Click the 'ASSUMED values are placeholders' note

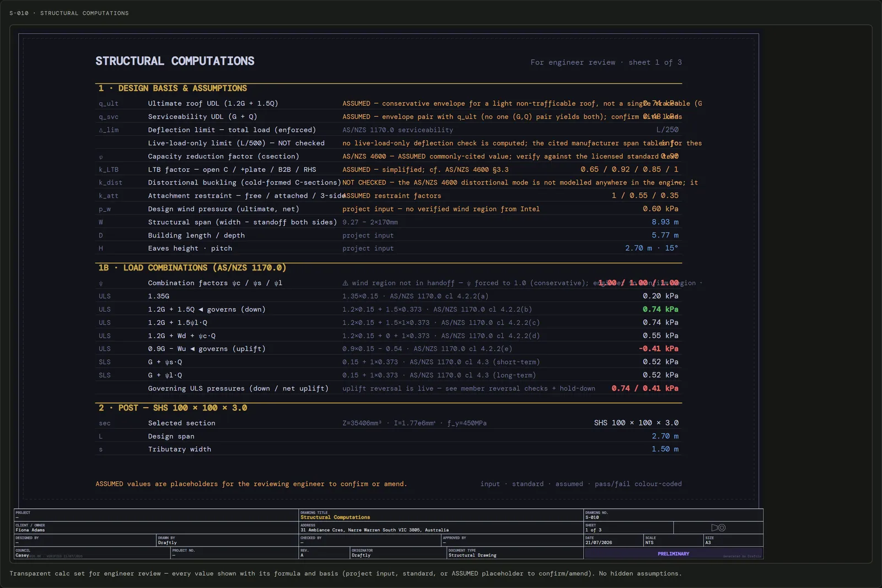click(x=251, y=484)
